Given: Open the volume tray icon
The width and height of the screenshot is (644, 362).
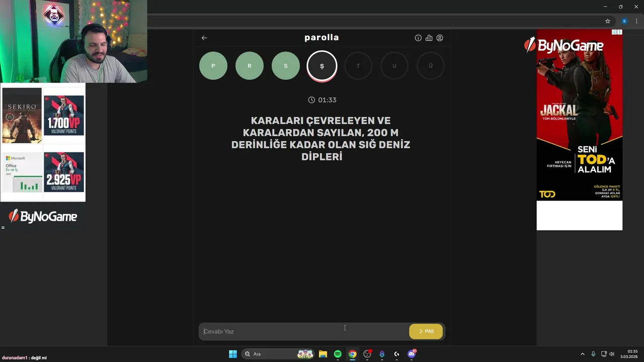Looking at the screenshot, I should click(x=612, y=354).
